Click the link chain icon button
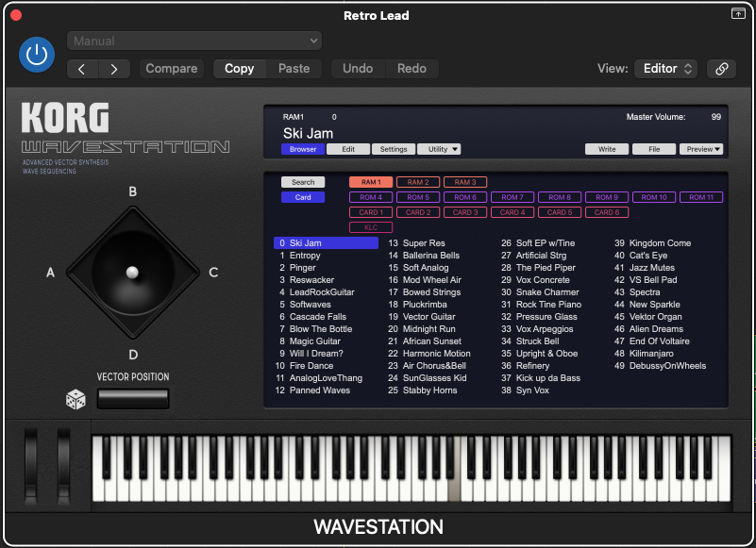This screenshot has width=756, height=548. coord(721,69)
